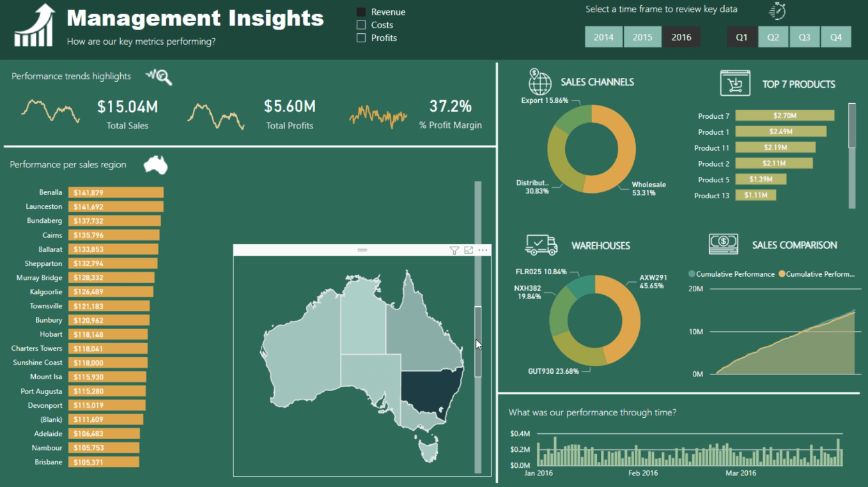Click the Distribut... 30.83% label

[x=533, y=187]
